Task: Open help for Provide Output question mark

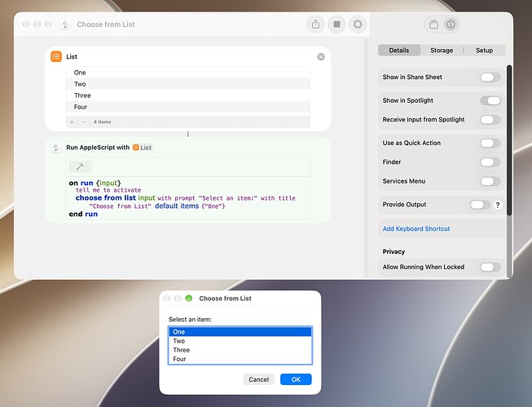Action: pos(498,205)
